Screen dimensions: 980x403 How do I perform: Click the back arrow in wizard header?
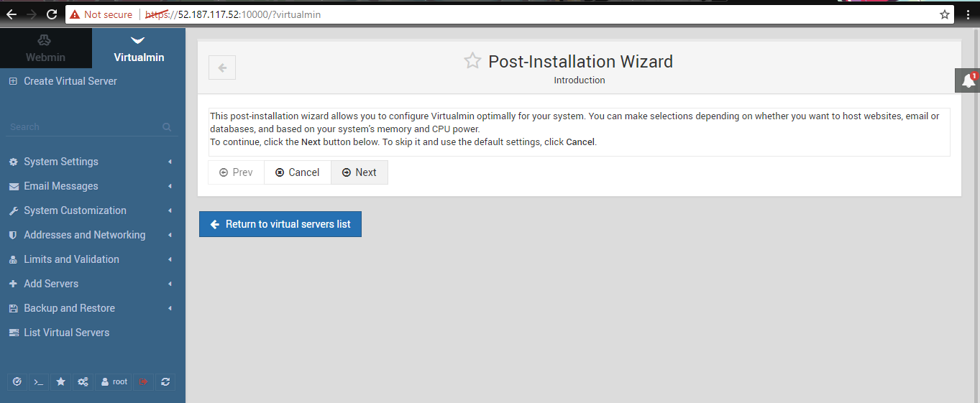[x=222, y=68]
